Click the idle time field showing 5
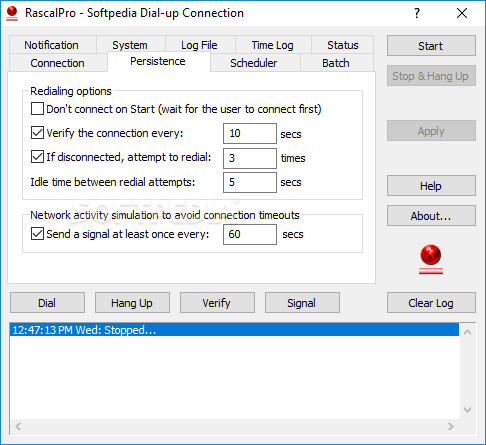The height and width of the screenshot is (445, 486). 250,182
